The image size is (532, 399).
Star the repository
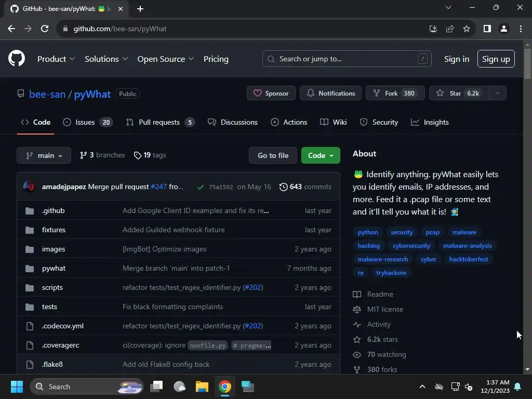coord(459,94)
